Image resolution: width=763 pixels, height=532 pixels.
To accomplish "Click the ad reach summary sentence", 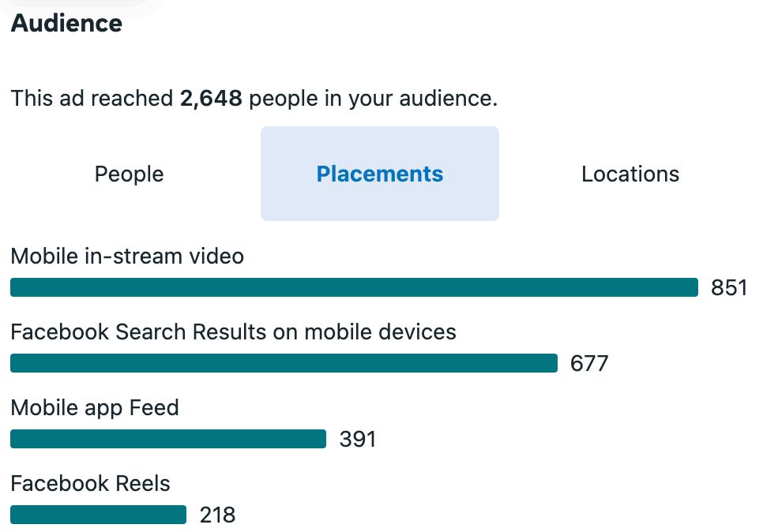I will click(x=254, y=99).
